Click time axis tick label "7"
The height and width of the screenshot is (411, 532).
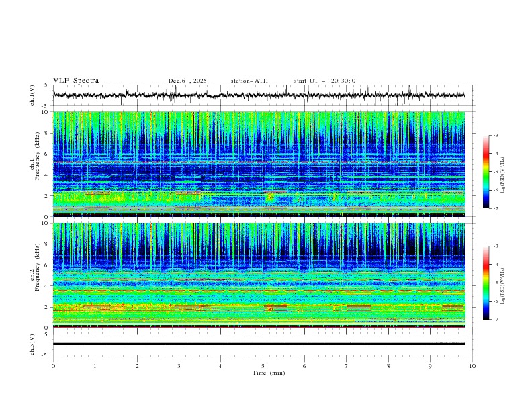(347, 366)
